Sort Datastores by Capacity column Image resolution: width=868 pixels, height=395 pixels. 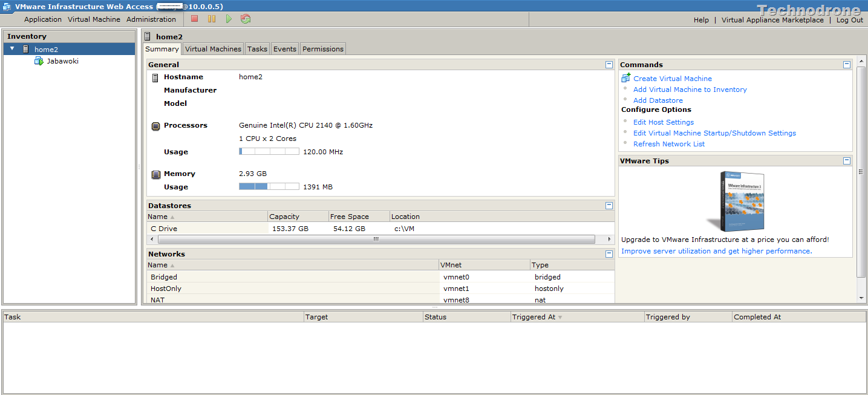point(298,217)
